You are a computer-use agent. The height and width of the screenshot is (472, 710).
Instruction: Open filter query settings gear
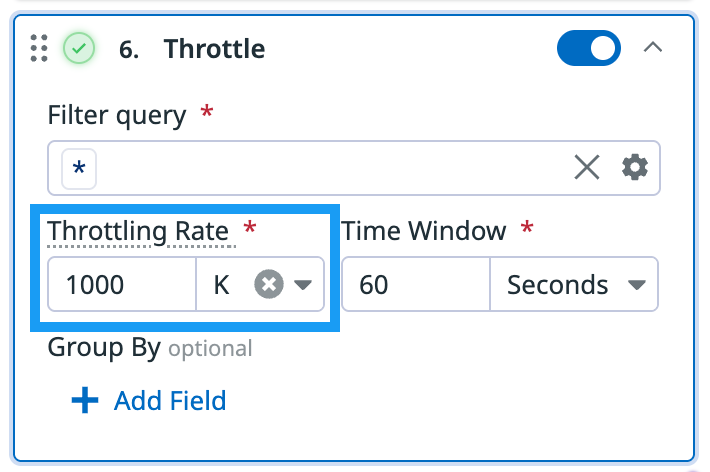tap(635, 168)
